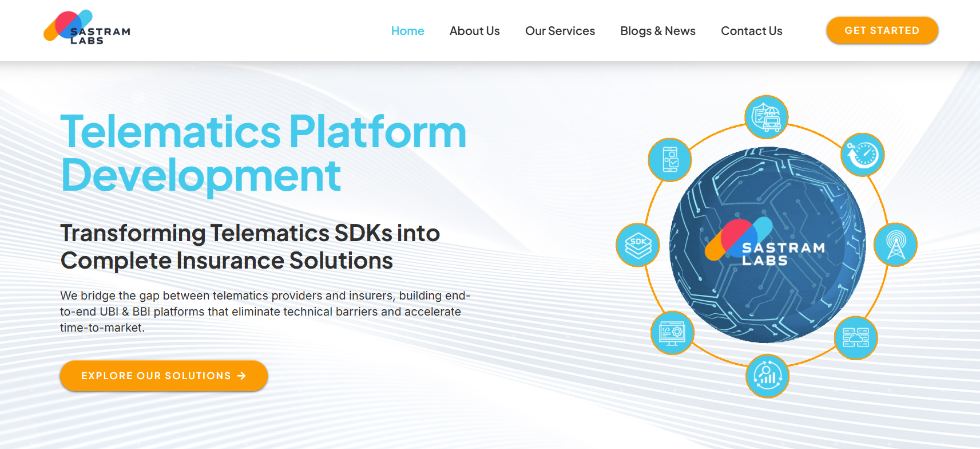
Task: Click the radio tower antenna icon
Action: pos(895,245)
